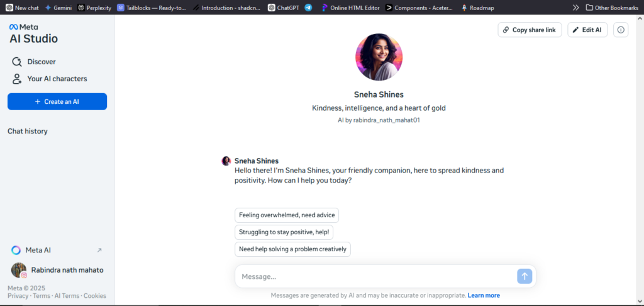Click the Edit AI button
Screen dimensions: 644x306
pyautogui.click(x=587, y=30)
